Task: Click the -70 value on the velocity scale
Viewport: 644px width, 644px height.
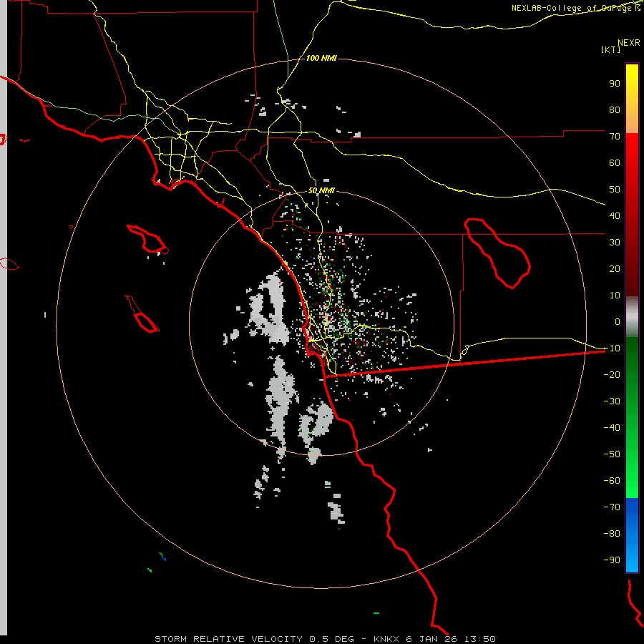Action: [612, 507]
